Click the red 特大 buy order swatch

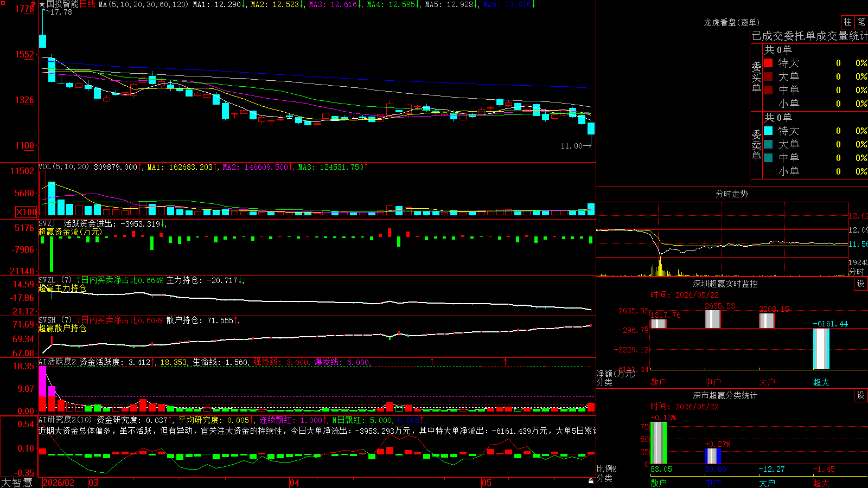coord(768,63)
